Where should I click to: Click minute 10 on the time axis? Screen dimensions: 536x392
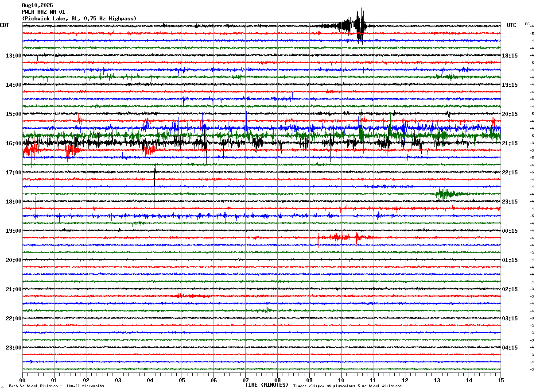pyautogui.click(x=341, y=380)
